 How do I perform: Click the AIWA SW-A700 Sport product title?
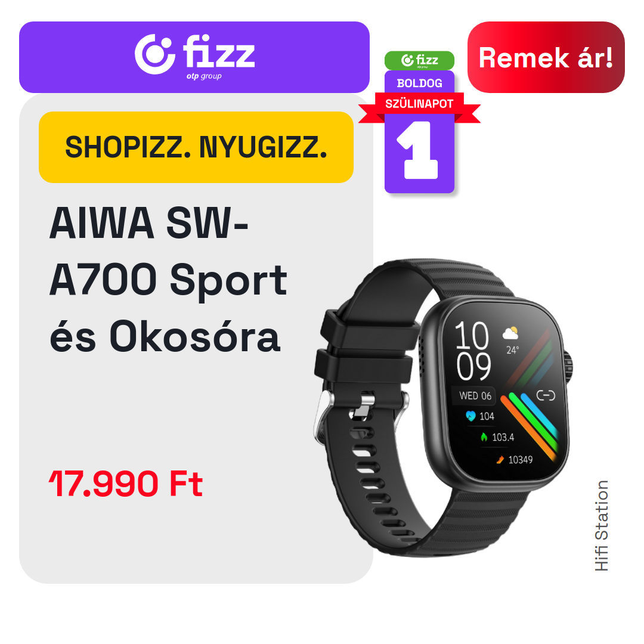pos(168,279)
